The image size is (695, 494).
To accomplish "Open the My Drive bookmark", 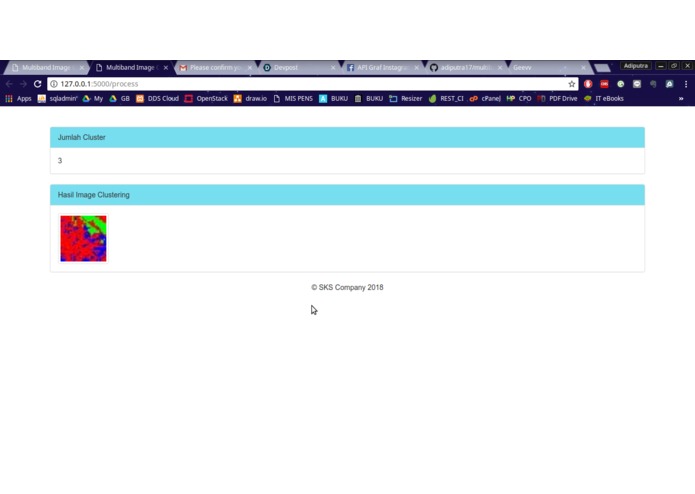I will tap(93, 98).
